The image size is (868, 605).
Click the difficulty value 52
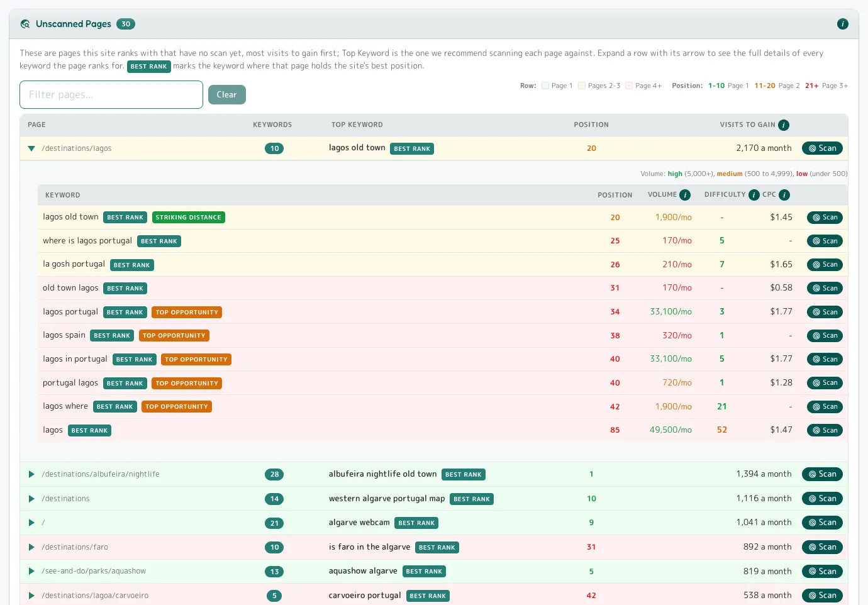[x=722, y=430]
